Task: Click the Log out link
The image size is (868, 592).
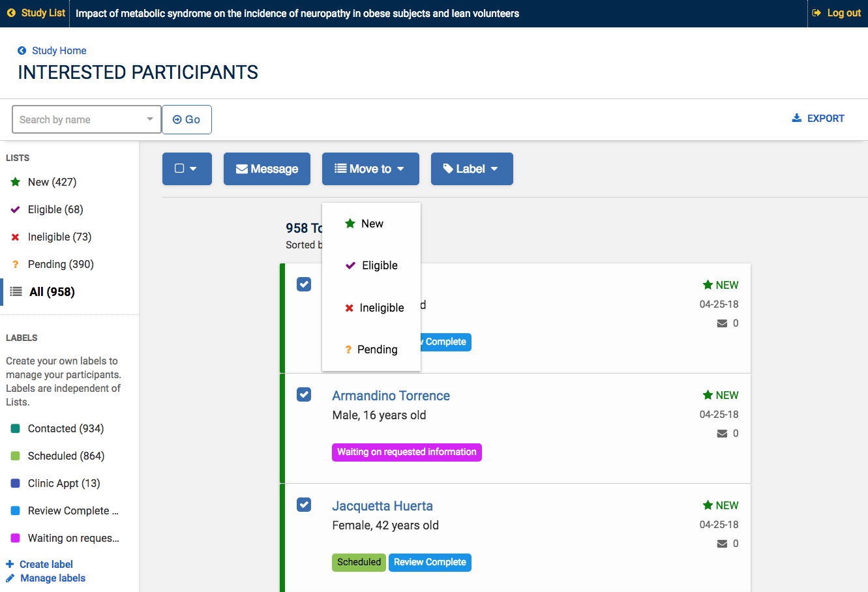Action: pos(837,13)
